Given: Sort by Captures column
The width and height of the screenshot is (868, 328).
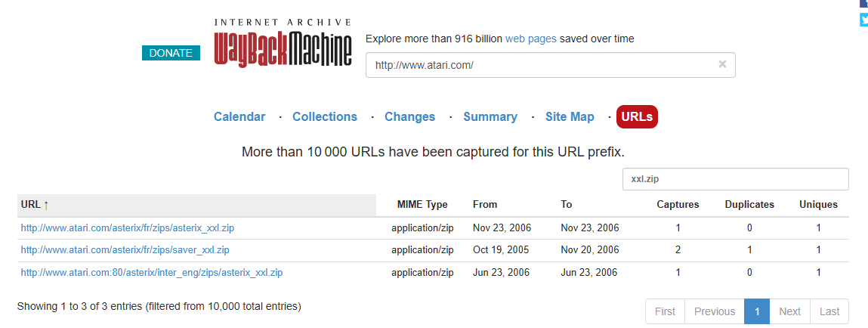Looking at the screenshot, I should [678, 205].
